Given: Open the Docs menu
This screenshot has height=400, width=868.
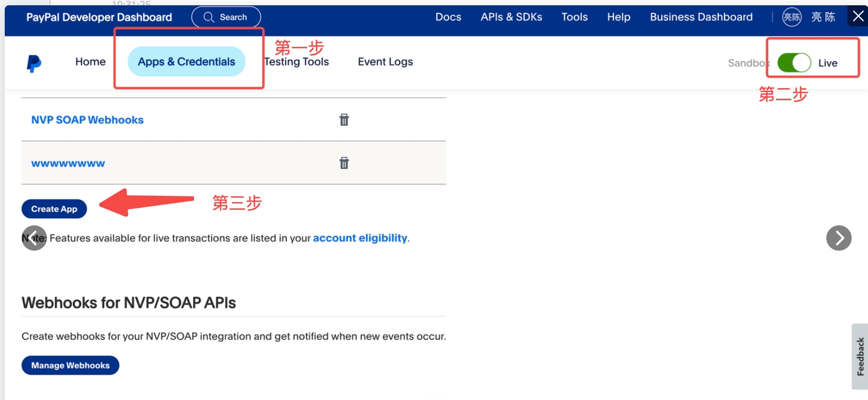Looking at the screenshot, I should [448, 17].
